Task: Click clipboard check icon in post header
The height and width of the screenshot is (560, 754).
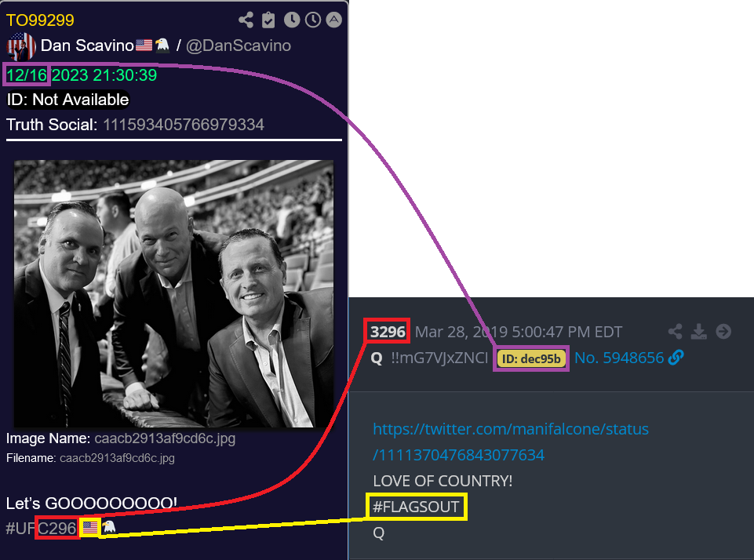Action: click(x=268, y=20)
